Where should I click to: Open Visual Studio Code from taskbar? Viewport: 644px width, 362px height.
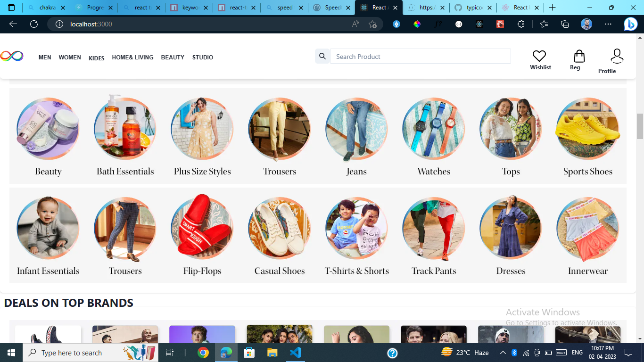coord(296,353)
